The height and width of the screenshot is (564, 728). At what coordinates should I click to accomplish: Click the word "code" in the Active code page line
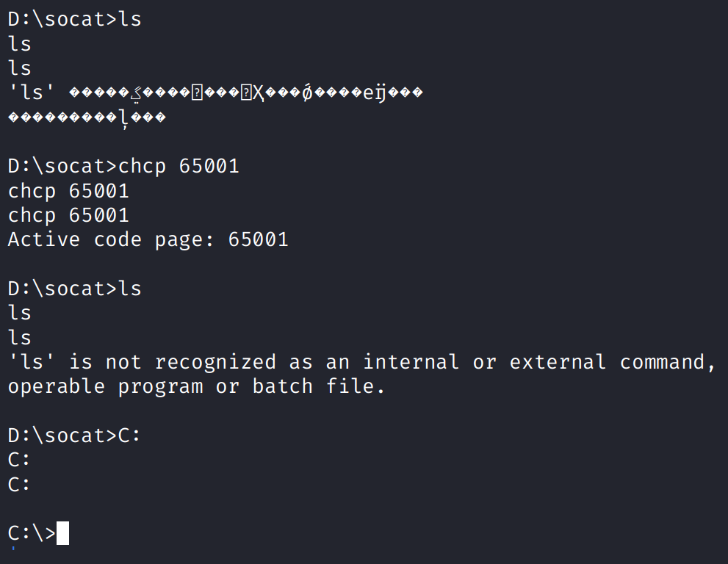tap(118, 239)
